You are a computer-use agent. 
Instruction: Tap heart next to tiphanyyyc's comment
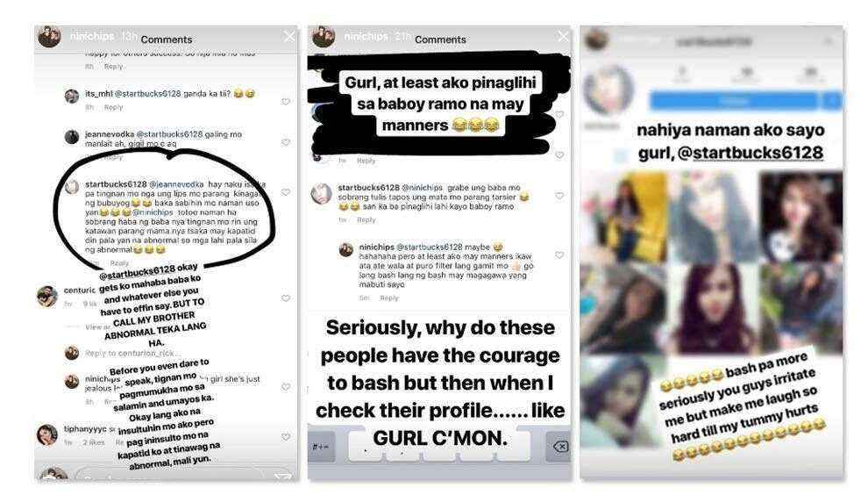[286, 437]
